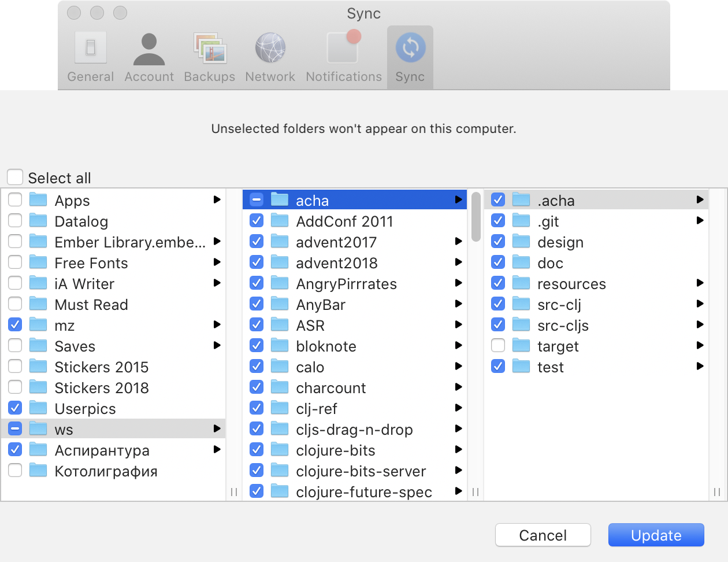Click the Update button
Image resolution: width=728 pixels, height=562 pixels.
click(656, 535)
